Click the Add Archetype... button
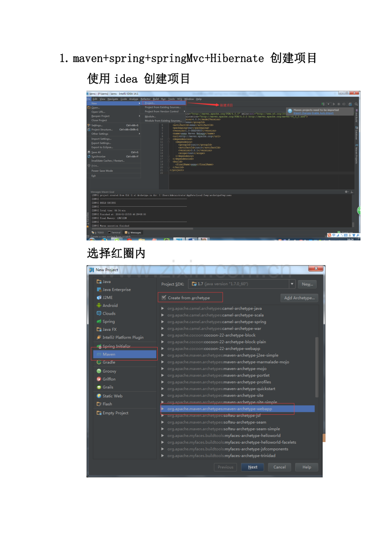 click(x=299, y=298)
